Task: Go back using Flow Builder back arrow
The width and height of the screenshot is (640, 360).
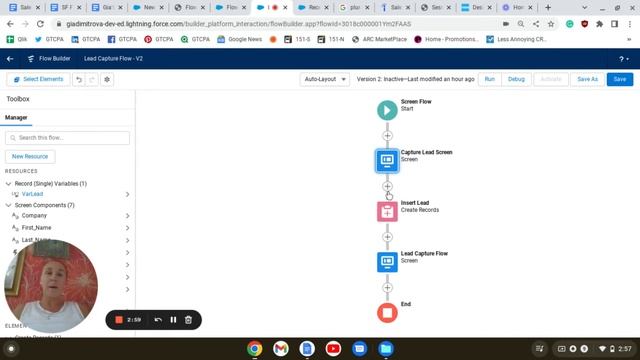Action: (x=10, y=59)
